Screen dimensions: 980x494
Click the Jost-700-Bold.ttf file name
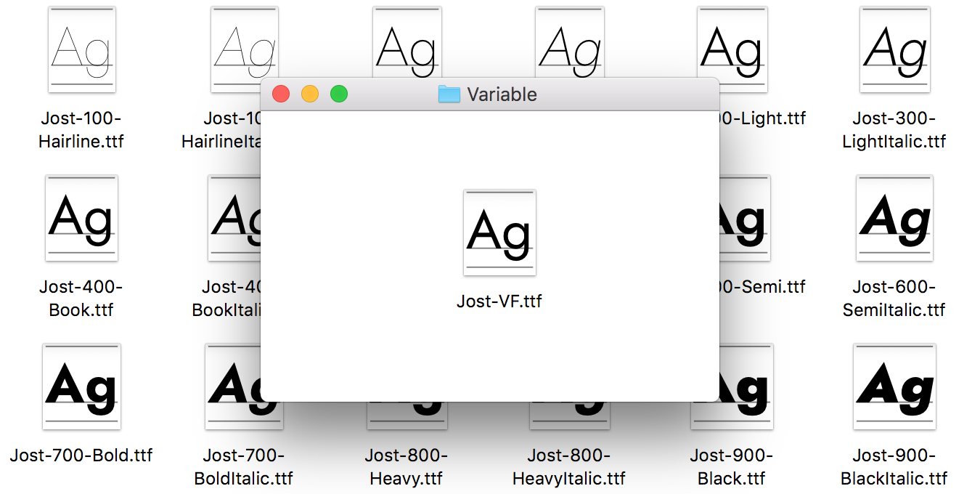click(81, 455)
